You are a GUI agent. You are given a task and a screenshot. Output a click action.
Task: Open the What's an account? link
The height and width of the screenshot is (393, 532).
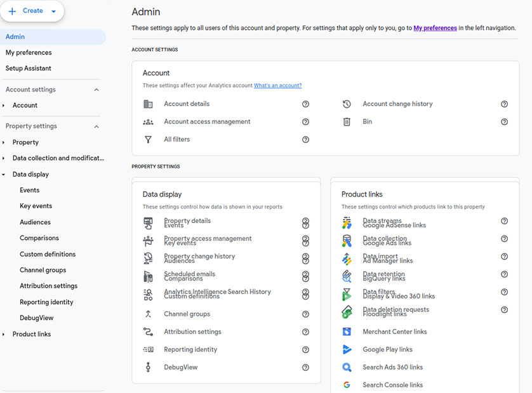click(277, 86)
